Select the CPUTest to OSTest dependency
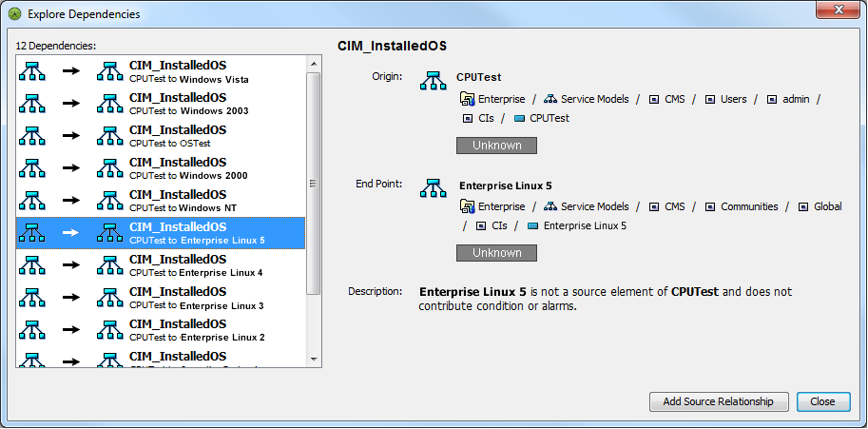Image resolution: width=868 pixels, height=429 pixels. tap(161, 136)
